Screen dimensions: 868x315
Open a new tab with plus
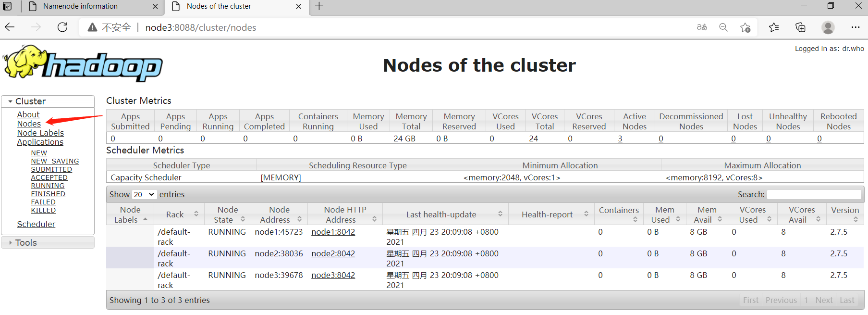[319, 6]
